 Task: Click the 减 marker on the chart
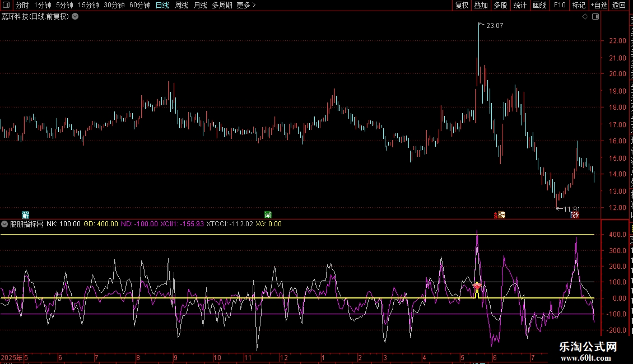coord(268,214)
